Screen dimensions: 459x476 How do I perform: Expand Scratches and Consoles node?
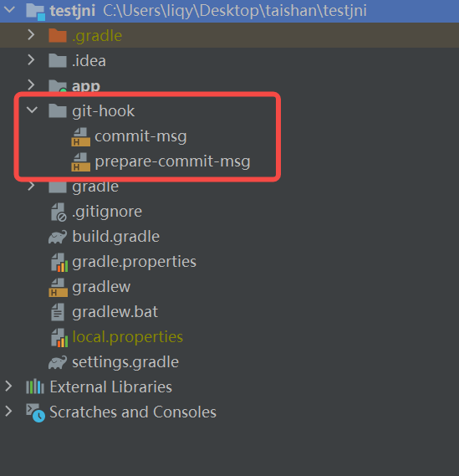tap(8, 412)
